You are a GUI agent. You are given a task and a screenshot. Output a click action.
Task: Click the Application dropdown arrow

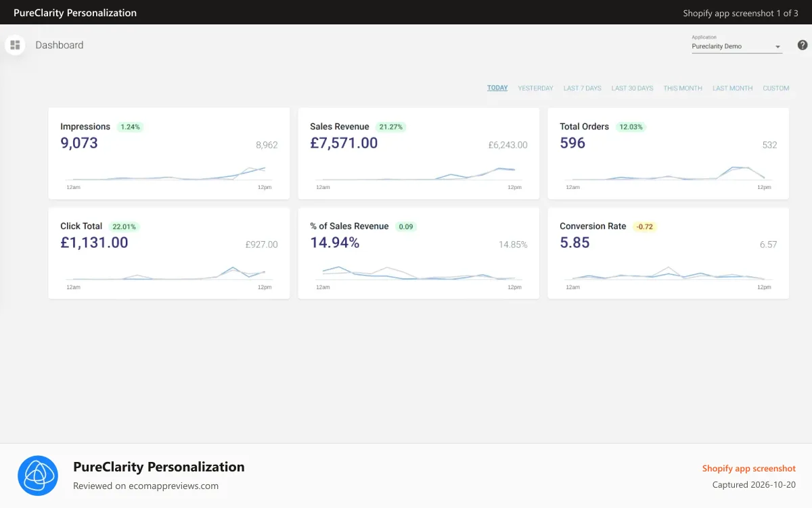[x=778, y=47]
